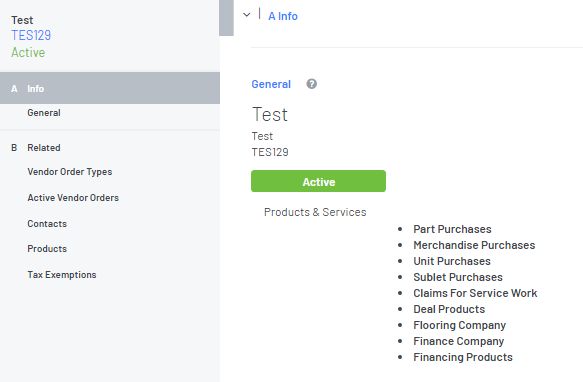583x382 pixels.
Task: Go to General in the sidebar
Action: pos(44,113)
